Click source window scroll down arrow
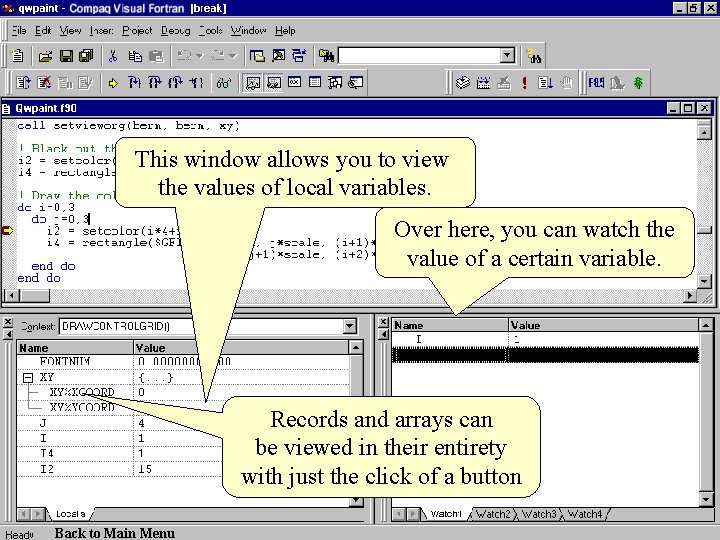 (704, 281)
